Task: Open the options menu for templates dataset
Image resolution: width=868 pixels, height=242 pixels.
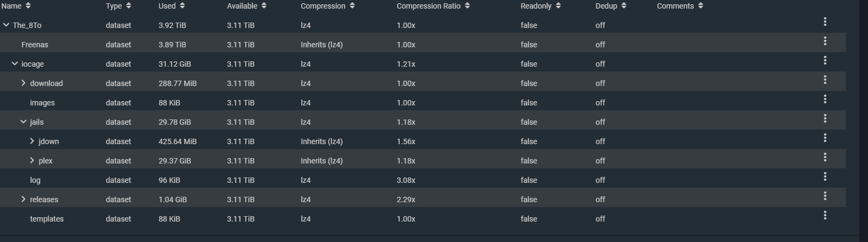Action: point(824,215)
